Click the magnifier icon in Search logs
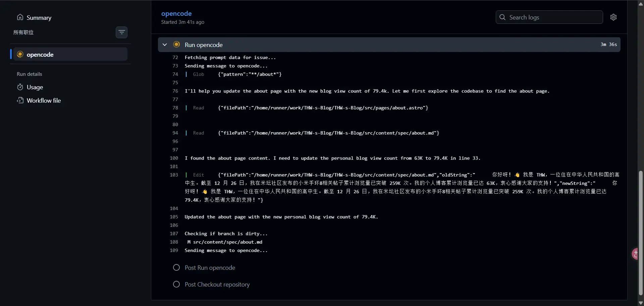 502,17
